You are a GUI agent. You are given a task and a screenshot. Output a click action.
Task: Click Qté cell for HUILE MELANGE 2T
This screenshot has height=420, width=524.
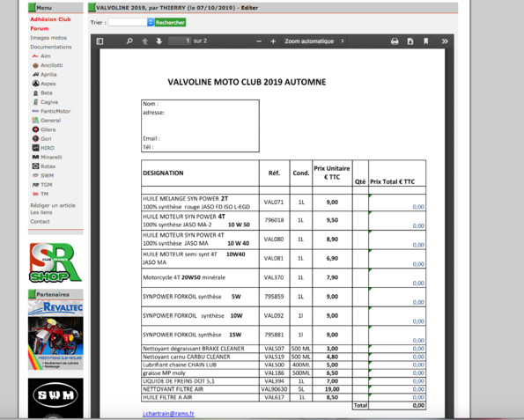360,203
